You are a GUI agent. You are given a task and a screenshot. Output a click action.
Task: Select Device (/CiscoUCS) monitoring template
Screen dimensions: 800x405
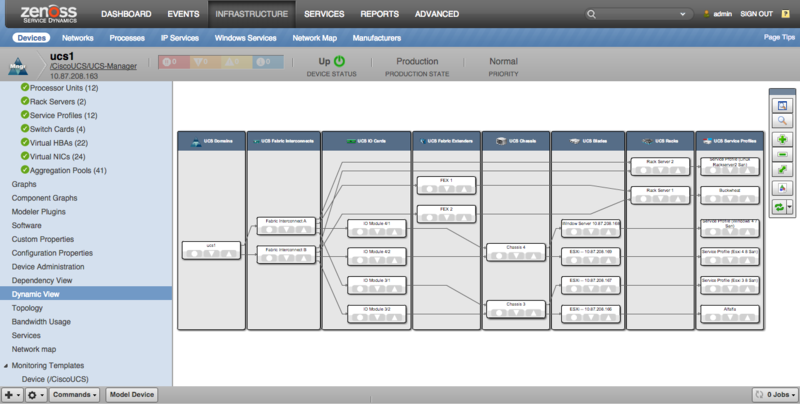tap(55, 379)
